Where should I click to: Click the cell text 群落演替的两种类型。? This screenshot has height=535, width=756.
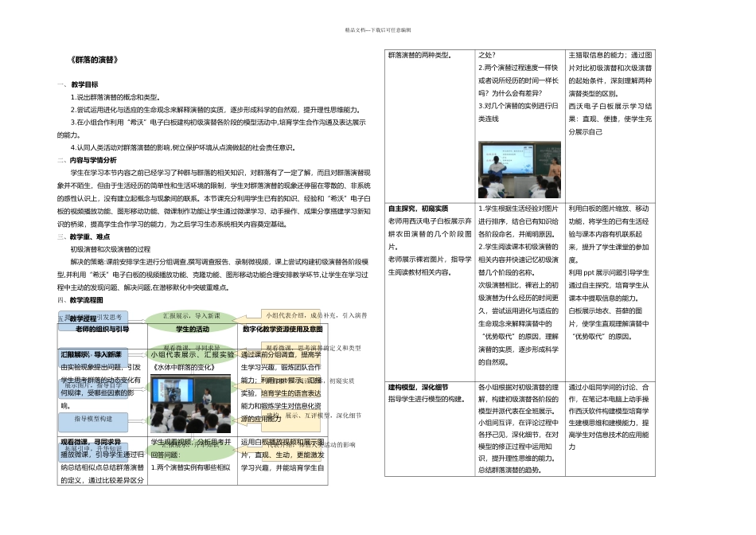tap(420, 55)
